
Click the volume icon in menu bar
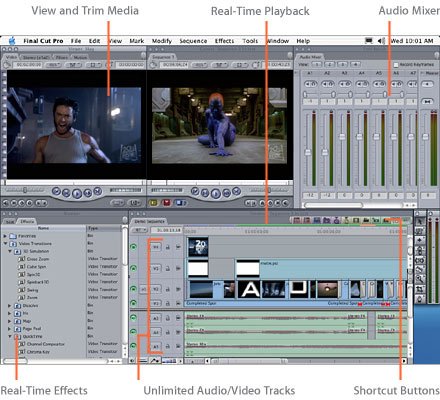pos(381,41)
